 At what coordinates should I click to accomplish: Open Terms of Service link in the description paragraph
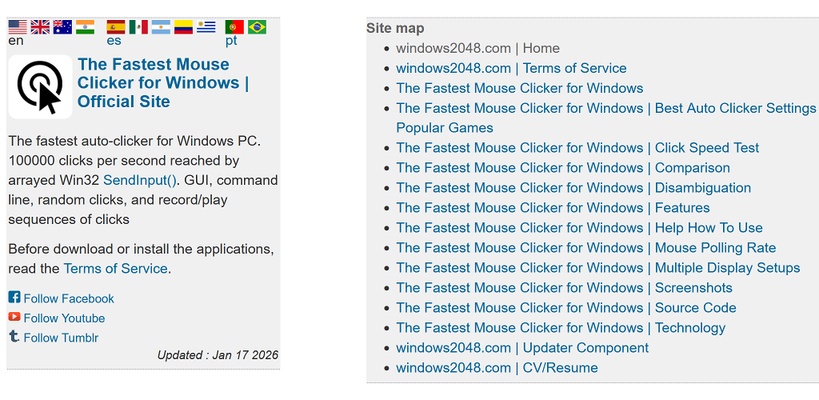pos(115,268)
